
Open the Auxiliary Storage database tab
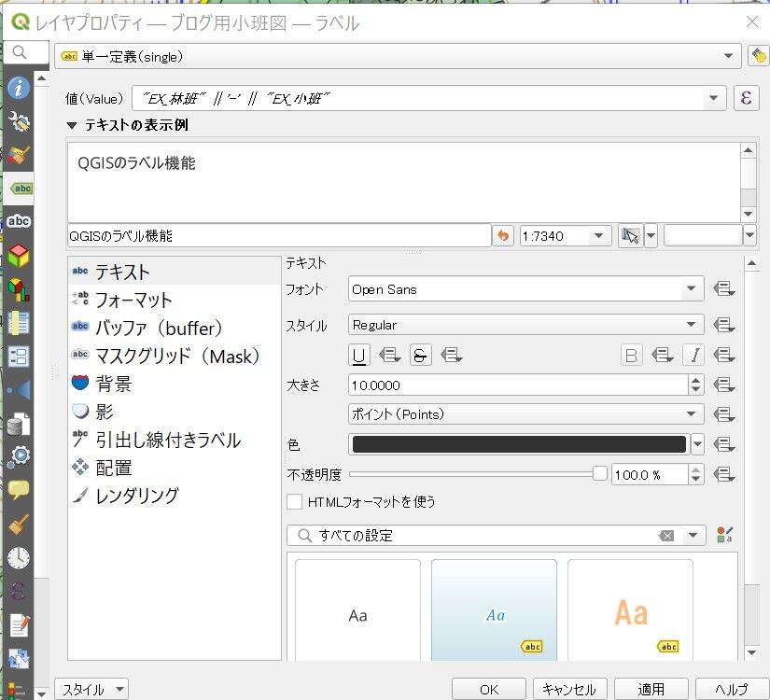point(19,424)
